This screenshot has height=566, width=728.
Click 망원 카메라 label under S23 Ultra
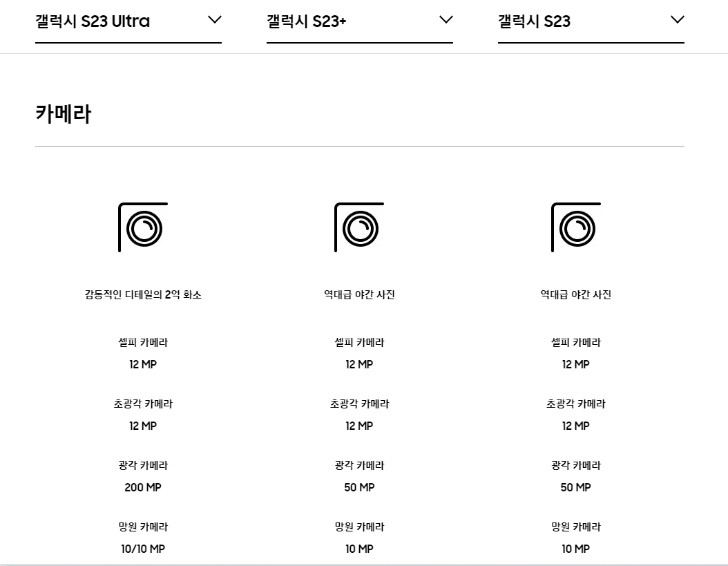143,527
